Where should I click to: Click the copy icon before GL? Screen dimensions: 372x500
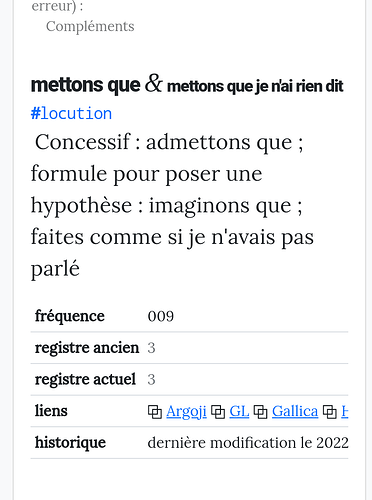click(x=218, y=412)
